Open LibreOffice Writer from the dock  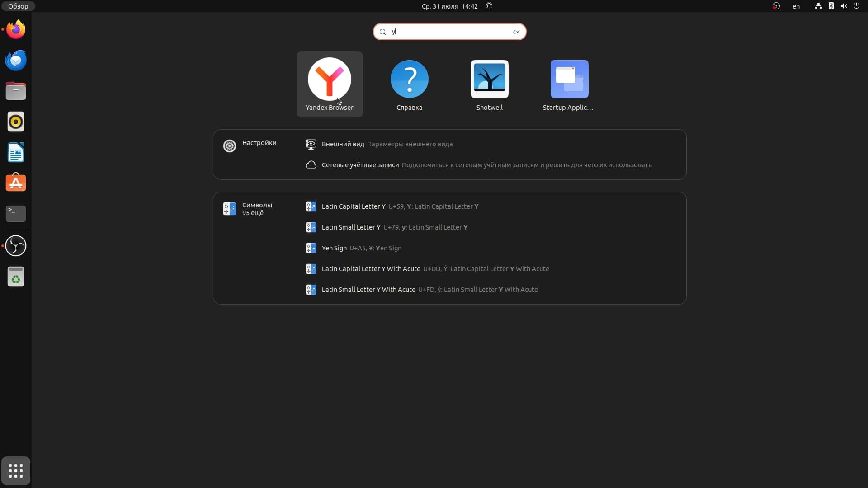click(16, 153)
